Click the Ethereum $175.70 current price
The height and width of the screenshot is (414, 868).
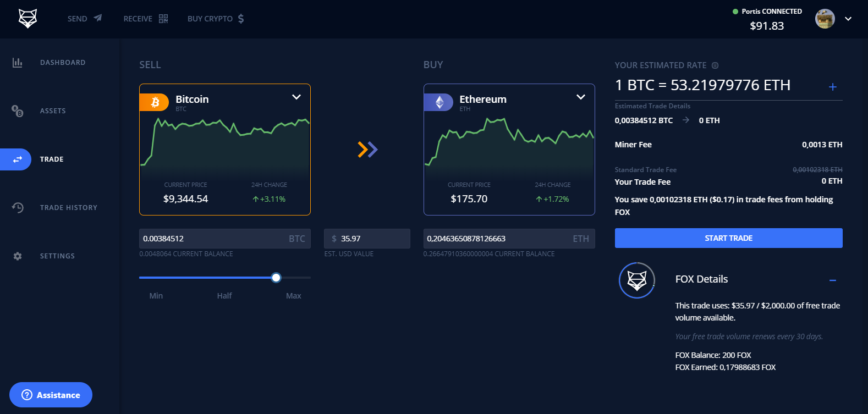click(x=469, y=199)
